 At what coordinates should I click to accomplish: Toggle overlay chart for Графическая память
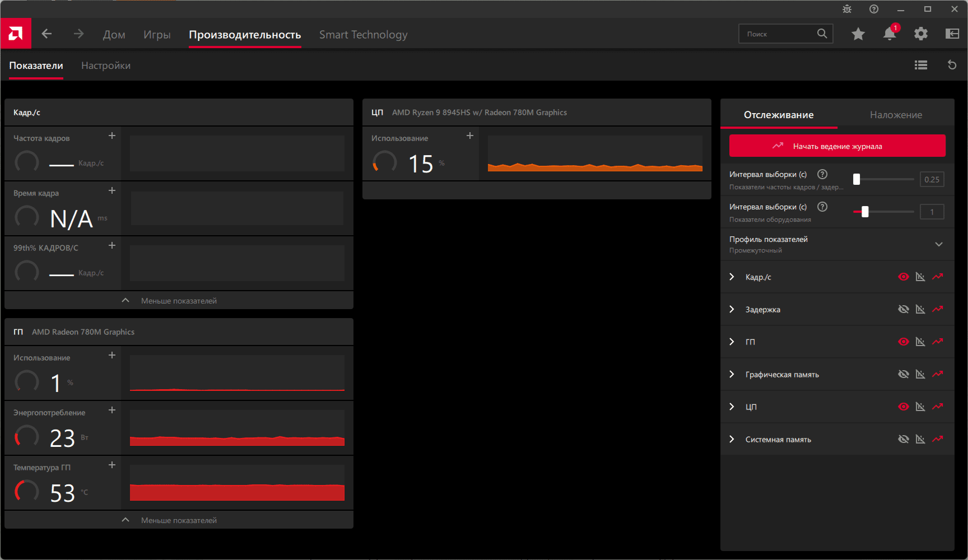tap(920, 374)
